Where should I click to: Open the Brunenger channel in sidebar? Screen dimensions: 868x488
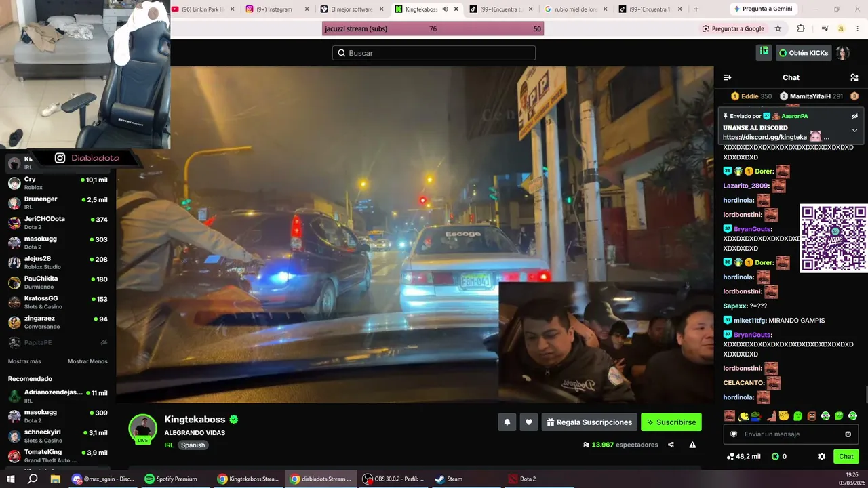pyautogui.click(x=58, y=203)
